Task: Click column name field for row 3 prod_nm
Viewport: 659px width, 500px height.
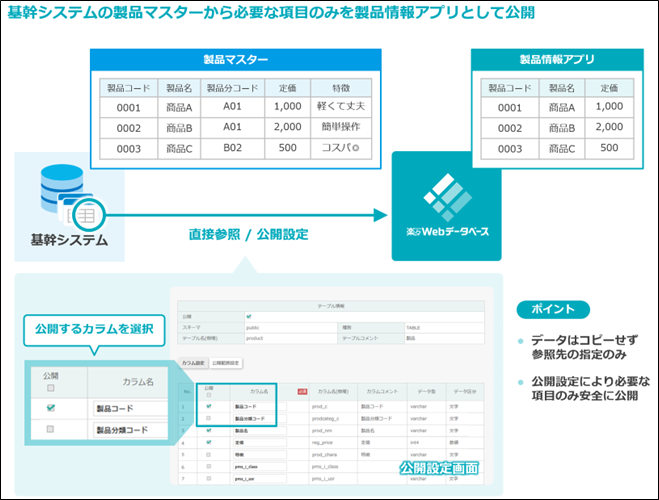Action: pyautogui.click(x=260, y=431)
